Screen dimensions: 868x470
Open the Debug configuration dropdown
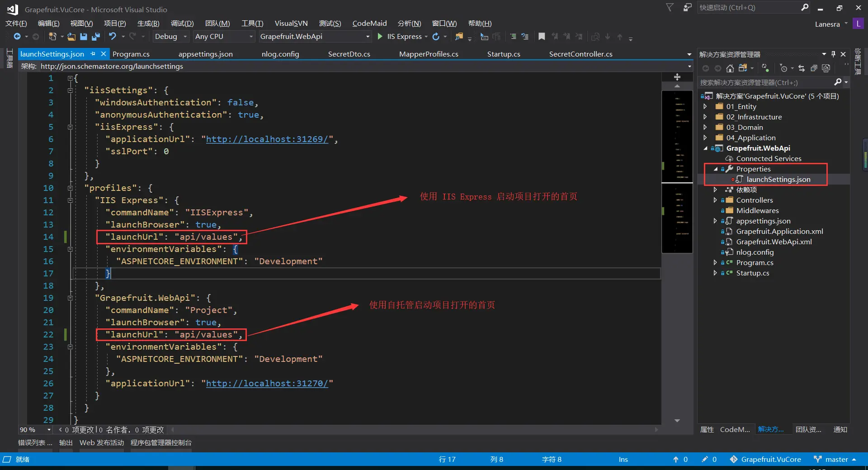(171, 37)
